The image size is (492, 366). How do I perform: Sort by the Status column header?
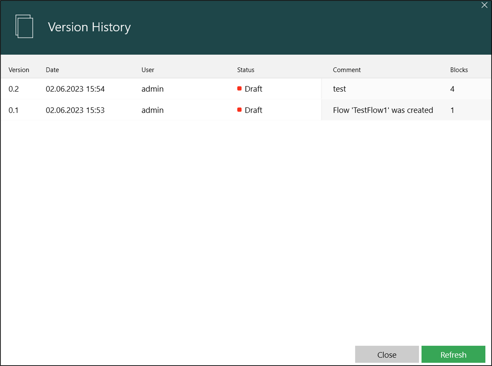[246, 70]
